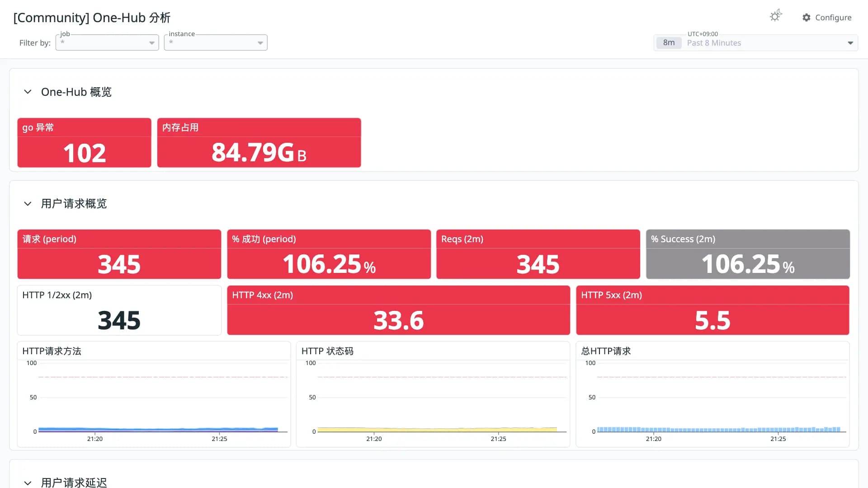The width and height of the screenshot is (868, 488).
Task: Select the 内存占用 stat panel
Action: pyautogui.click(x=259, y=143)
